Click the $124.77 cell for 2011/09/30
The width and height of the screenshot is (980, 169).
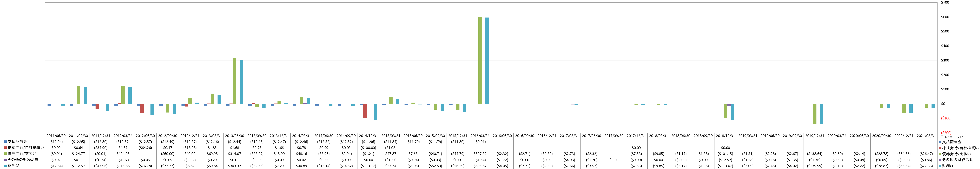click(x=79, y=154)
